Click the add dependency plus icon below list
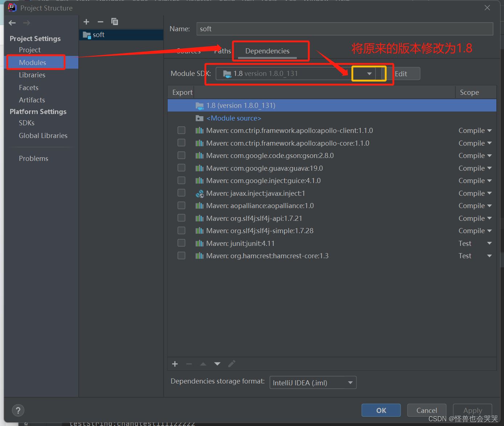 click(175, 364)
